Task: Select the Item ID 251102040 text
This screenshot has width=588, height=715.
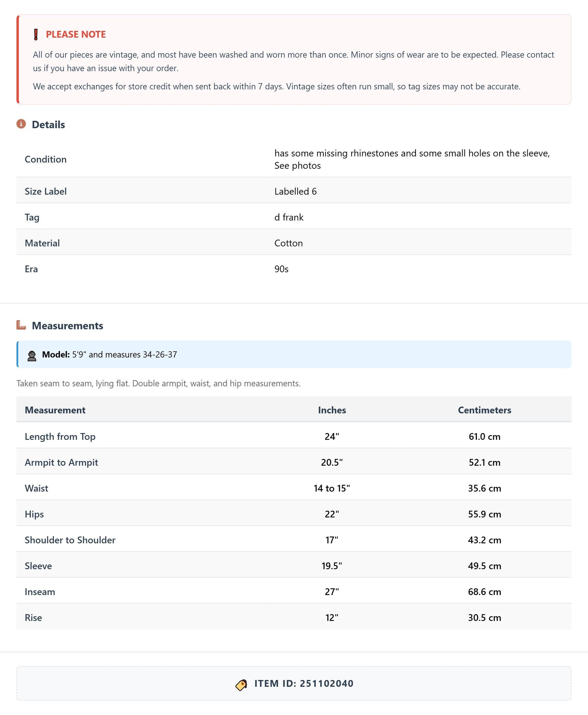Action: (304, 684)
